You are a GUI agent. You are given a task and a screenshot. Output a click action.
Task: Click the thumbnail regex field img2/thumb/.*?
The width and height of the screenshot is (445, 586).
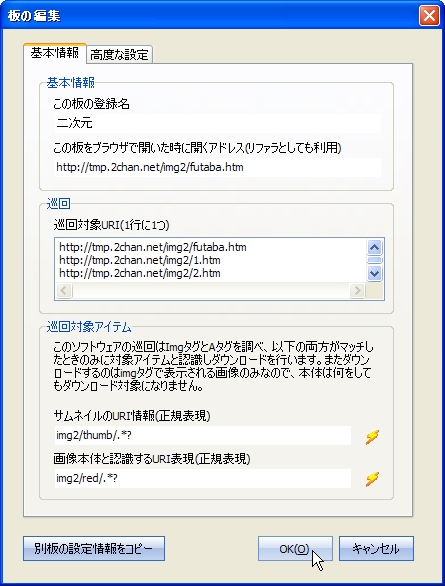tap(203, 435)
